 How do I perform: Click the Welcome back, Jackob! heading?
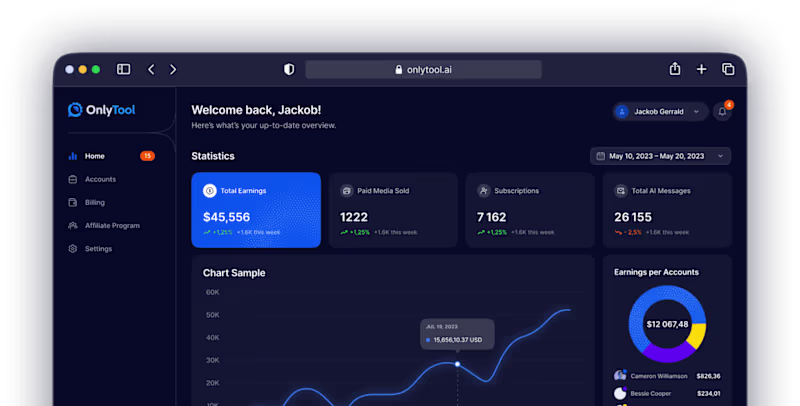coord(256,110)
